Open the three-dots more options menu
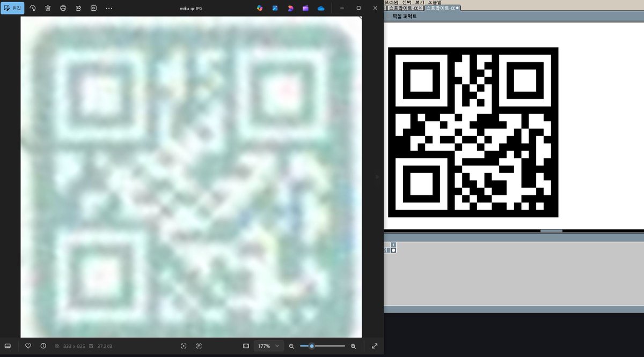The height and width of the screenshot is (357, 644). (109, 8)
